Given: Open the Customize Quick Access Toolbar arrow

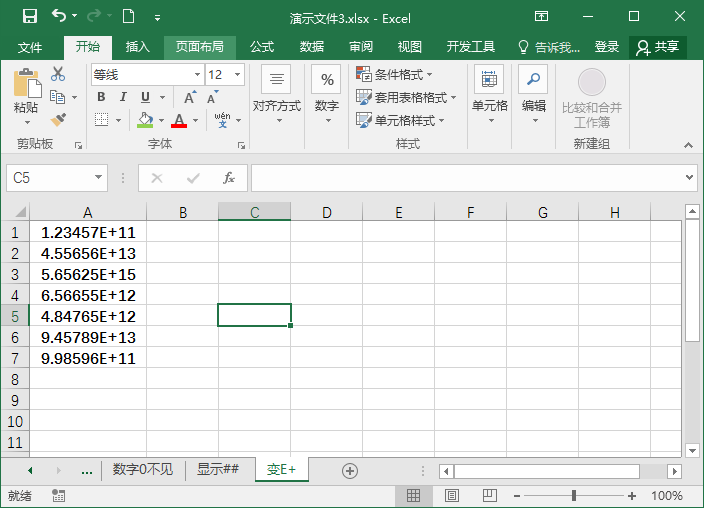Looking at the screenshot, I should tap(157, 18).
